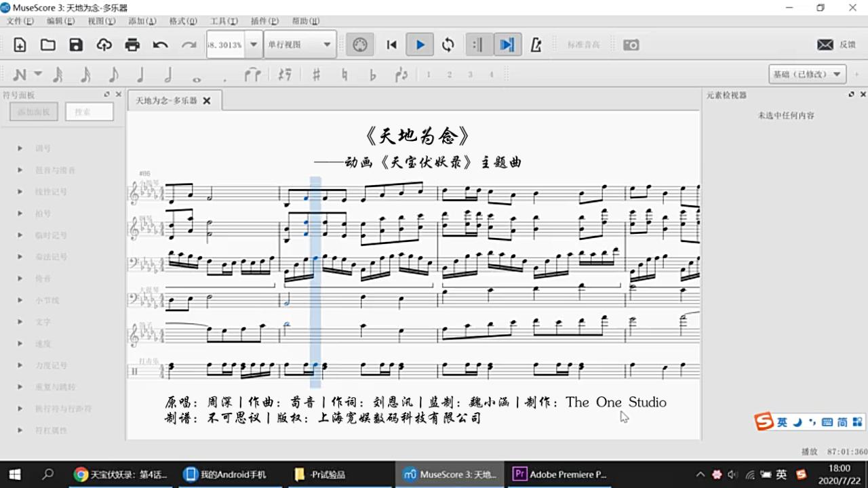Open the 视图 menu
Image resolution: width=868 pixels, height=488 pixels.
point(102,21)
